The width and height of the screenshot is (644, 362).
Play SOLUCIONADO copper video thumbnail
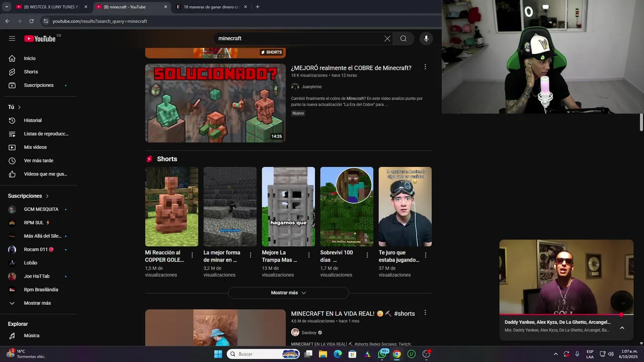coord(215,103)
